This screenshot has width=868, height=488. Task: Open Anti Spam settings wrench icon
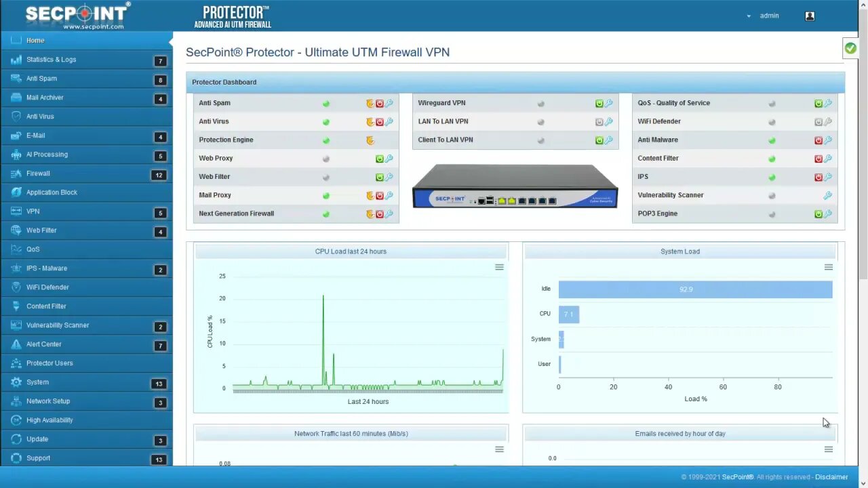coord(389,104)
